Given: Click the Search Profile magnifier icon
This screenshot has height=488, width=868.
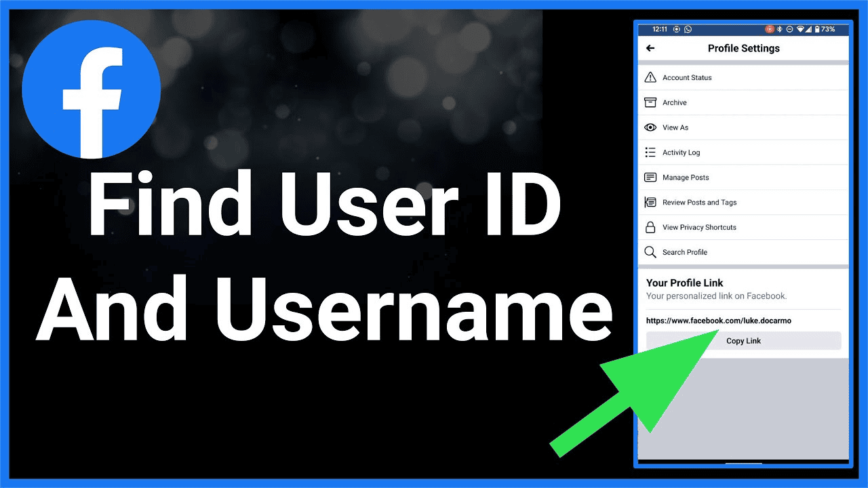Looking at the screenshot, I should (650, 252).
